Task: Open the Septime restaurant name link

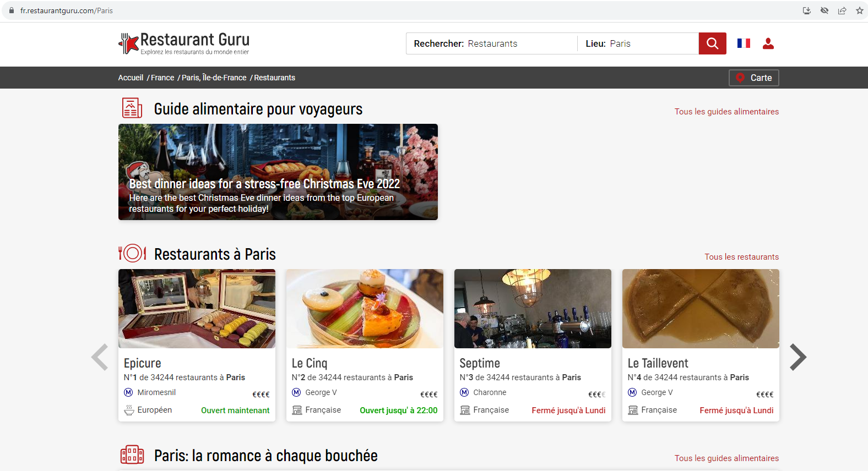Action: click(x=480, y=363)
